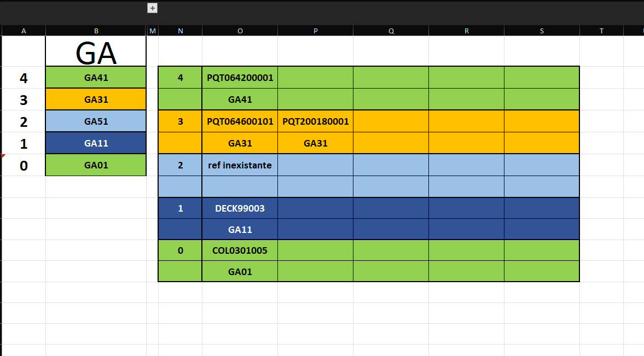Select the light blue GA51 cell
644x356 pixels.
(x=96, y=121)
